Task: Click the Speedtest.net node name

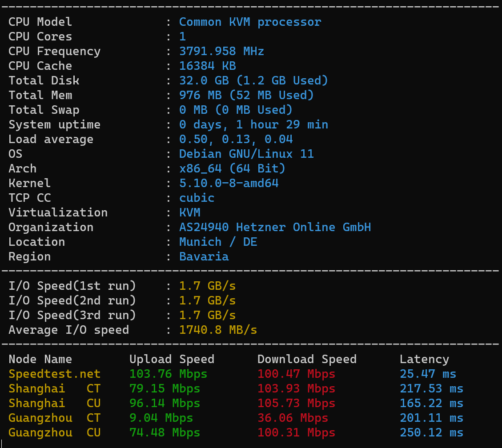Action: point(54,374)
